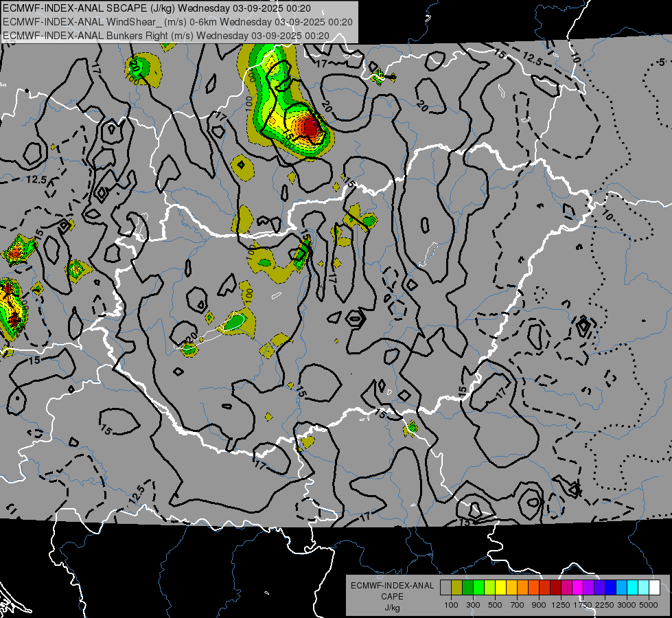Viewport: 672px width, 618px height.
Task: Click the 2250 legend value label
Action: click(x=604, y=605)
